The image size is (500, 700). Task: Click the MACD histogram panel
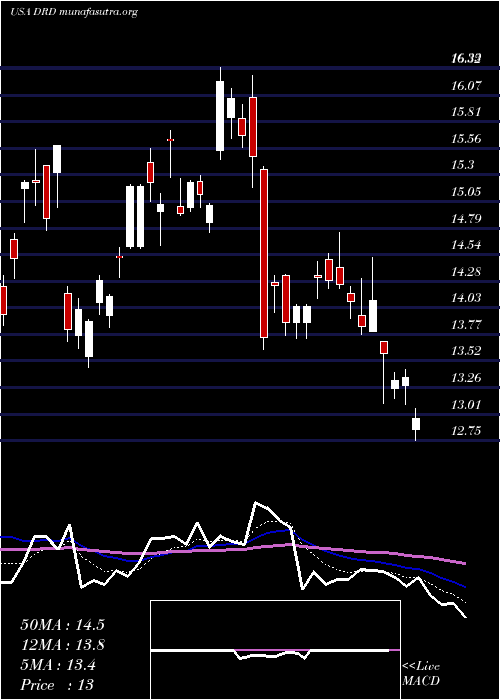coord(275,650)
